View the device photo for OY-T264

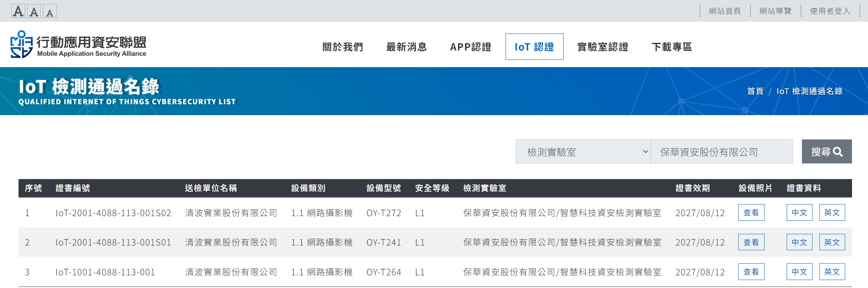751,272
